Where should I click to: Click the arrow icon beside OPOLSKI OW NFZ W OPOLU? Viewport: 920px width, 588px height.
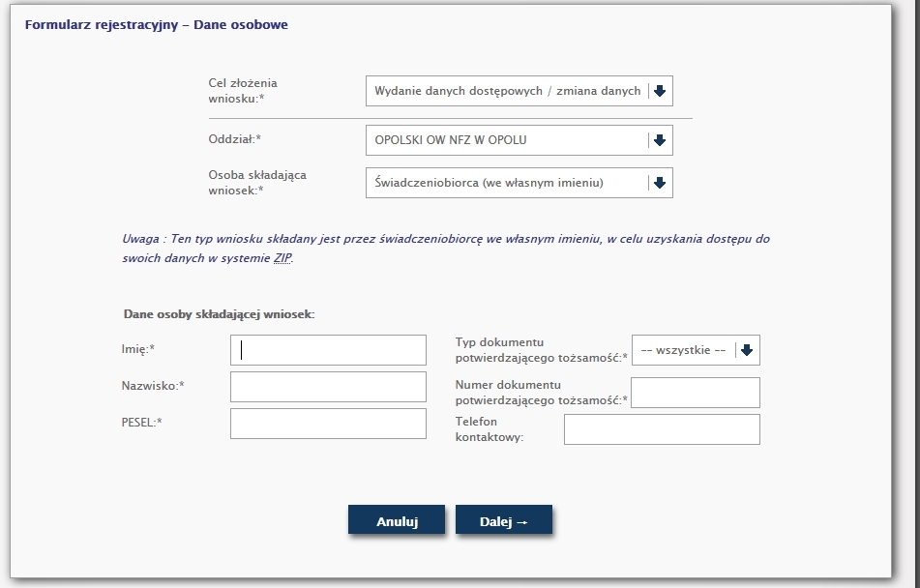pos(660,140)
